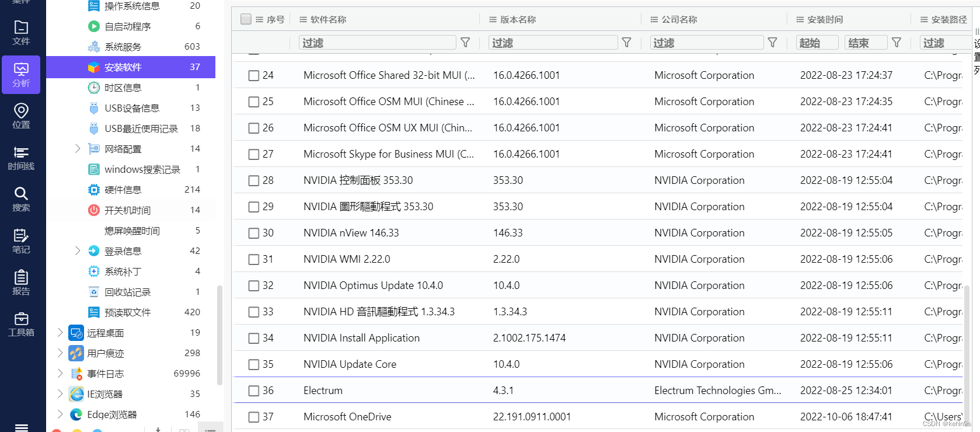Check row 32 NVIDIA Optimus Update

coord(253,285)
